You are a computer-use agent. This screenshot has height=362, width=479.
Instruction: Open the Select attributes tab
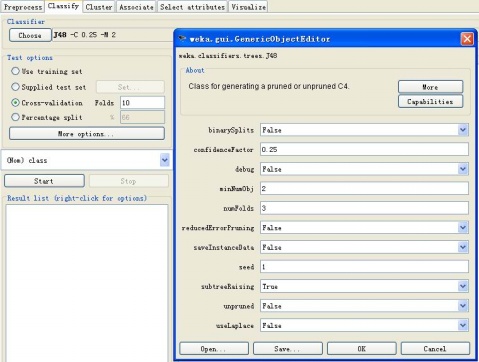coord(192,7)
